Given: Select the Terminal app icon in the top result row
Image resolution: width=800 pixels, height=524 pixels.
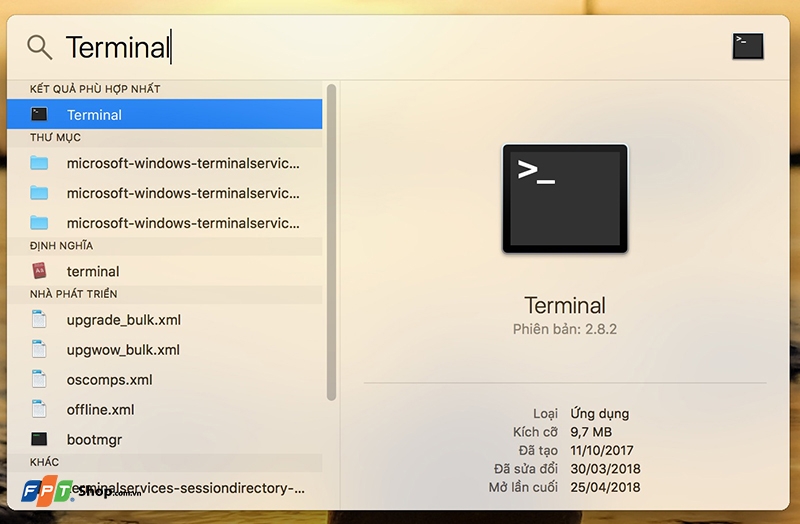Looking at the screenshot, I should [39, 114].
